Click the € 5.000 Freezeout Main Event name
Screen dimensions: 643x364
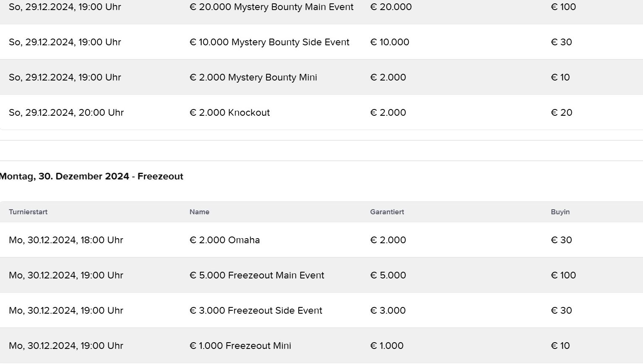[257, 276]
